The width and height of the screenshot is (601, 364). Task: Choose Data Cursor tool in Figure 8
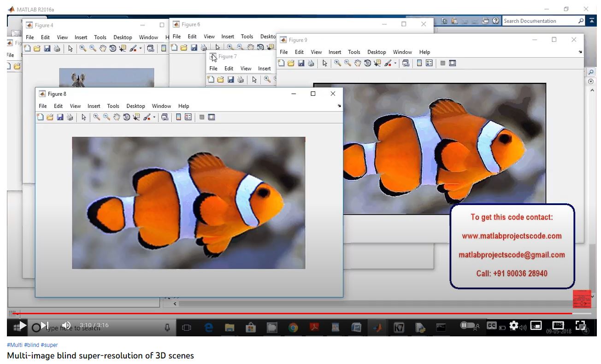[136, 117]
